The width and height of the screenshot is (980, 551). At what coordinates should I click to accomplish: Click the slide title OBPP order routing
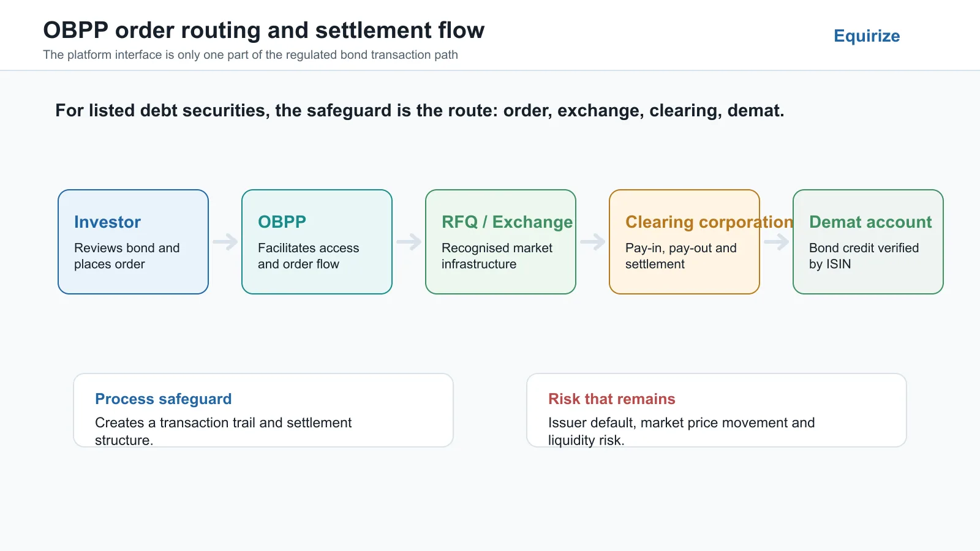click(x=264, y=30)
